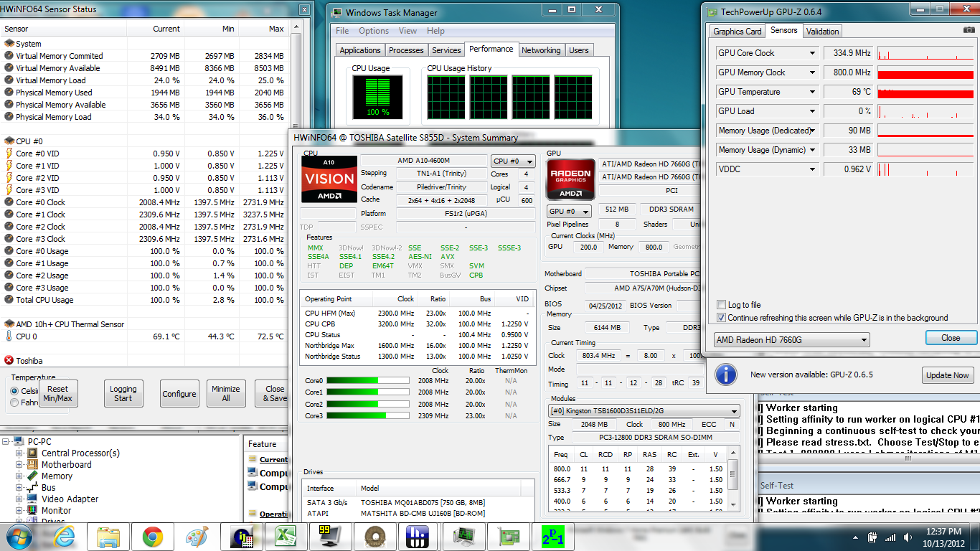
Task: Click the Total CPU Usage sensor row
Action: (x=143, y=300)
